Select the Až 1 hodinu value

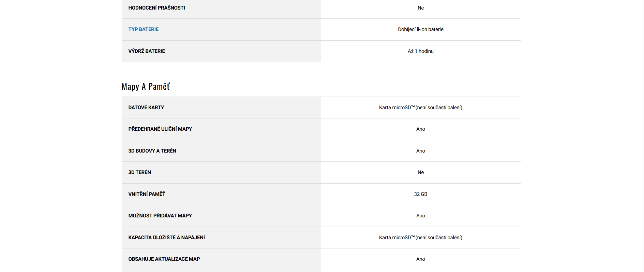[x=420, y=51]
